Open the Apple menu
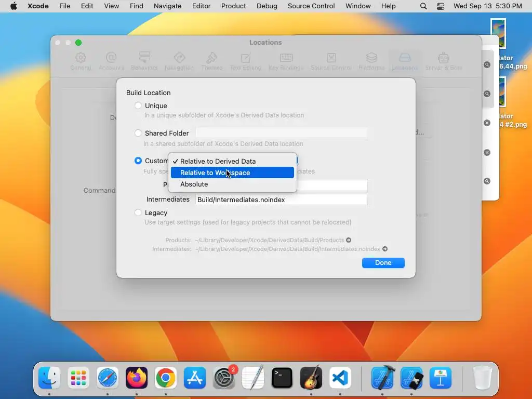The width and height of the screenshot is (532, 399). (x=14, y=6)
